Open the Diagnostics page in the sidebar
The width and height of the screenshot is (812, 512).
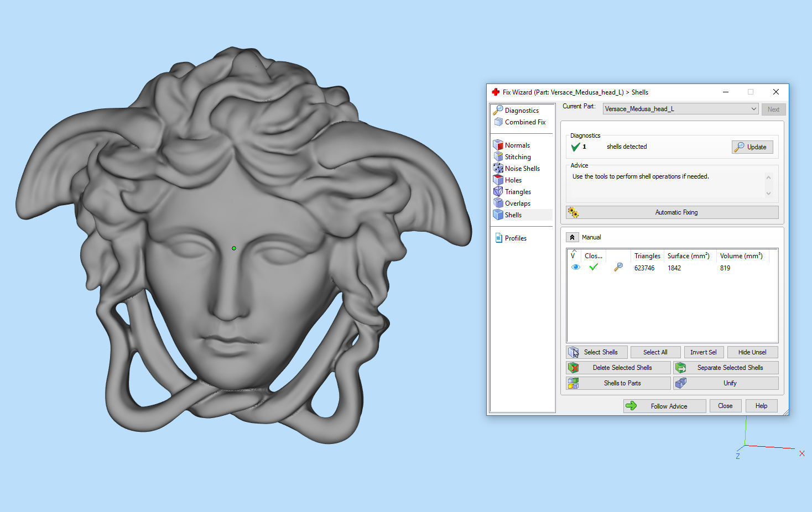click(x=522, y=111)
